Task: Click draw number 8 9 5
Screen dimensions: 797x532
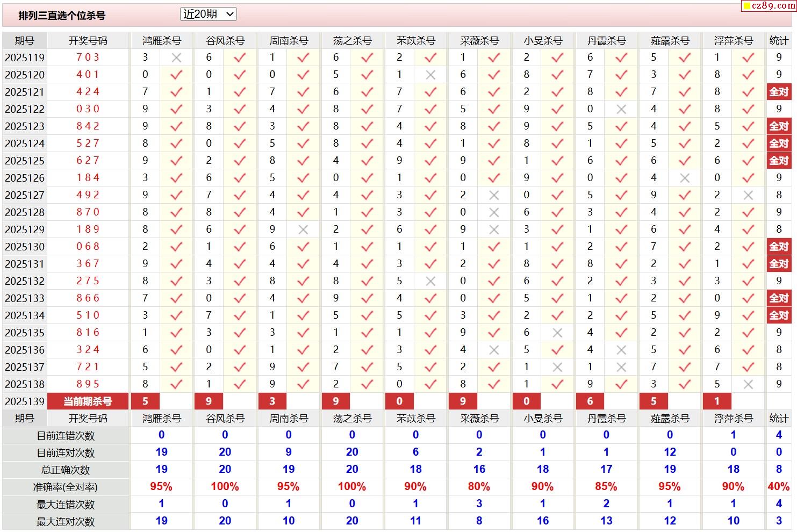Action: [88, 384]
